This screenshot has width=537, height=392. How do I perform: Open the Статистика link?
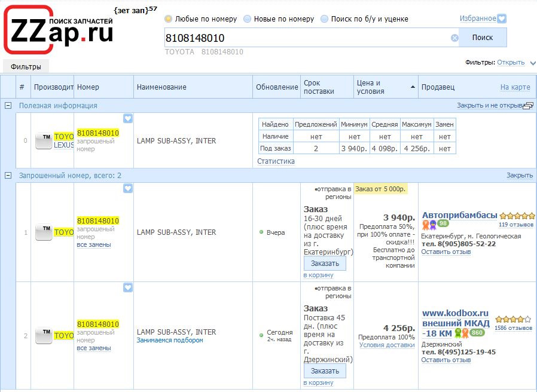[276, 161]
